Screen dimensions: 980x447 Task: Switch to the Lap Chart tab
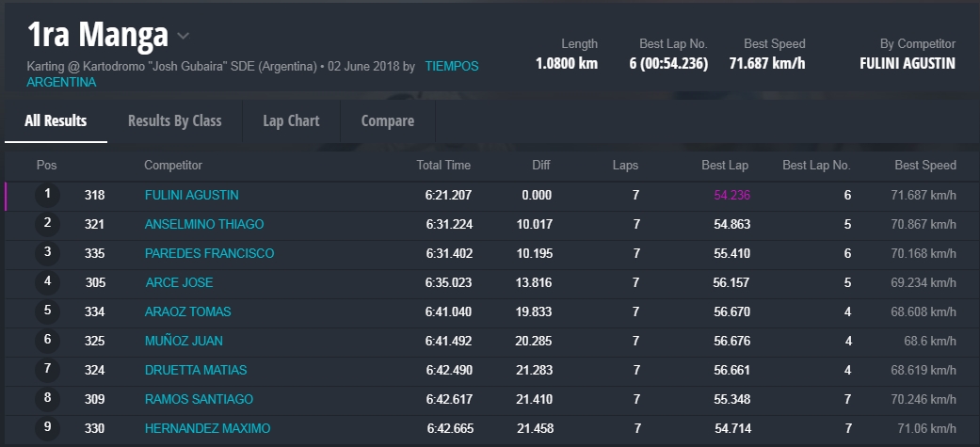291,121
